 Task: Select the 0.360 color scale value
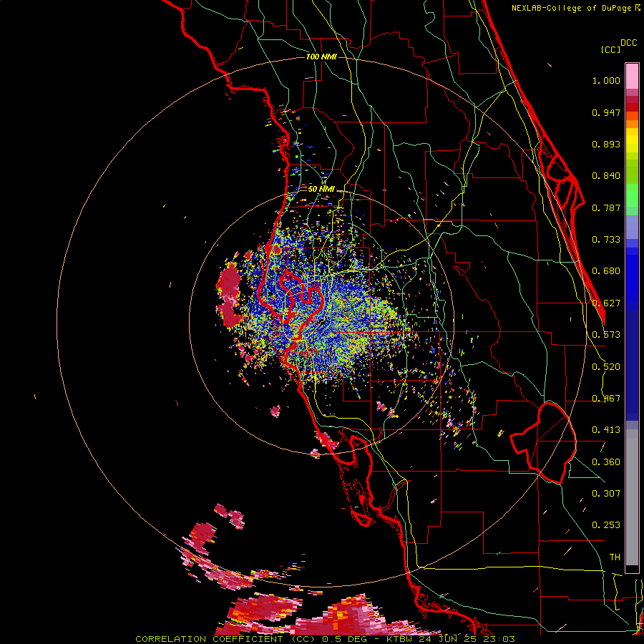[x=606, y=462]
